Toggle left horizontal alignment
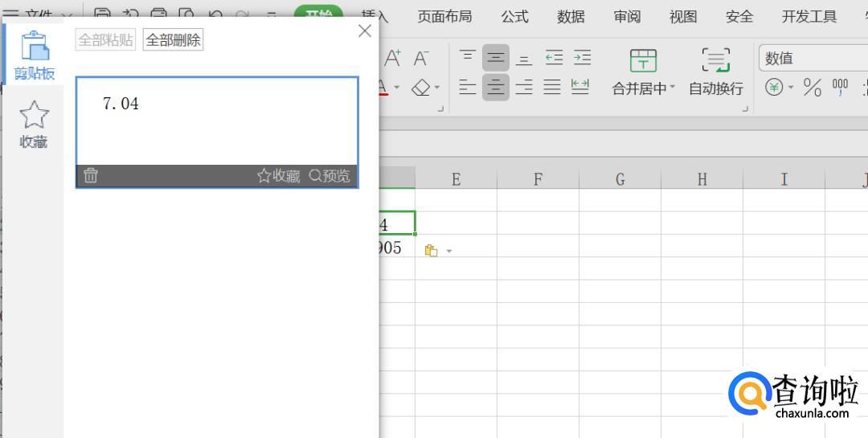868x438 pixels. click(x=468, y=87)
